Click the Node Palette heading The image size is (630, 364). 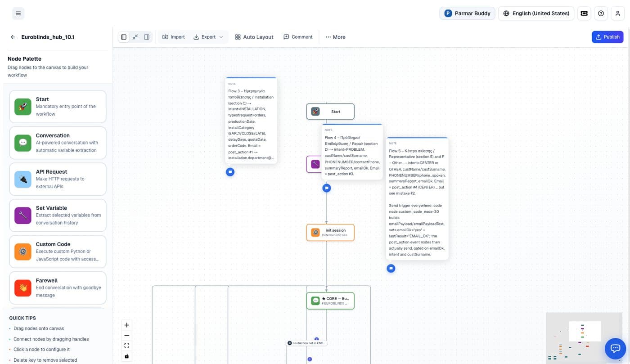coord(24,58)
